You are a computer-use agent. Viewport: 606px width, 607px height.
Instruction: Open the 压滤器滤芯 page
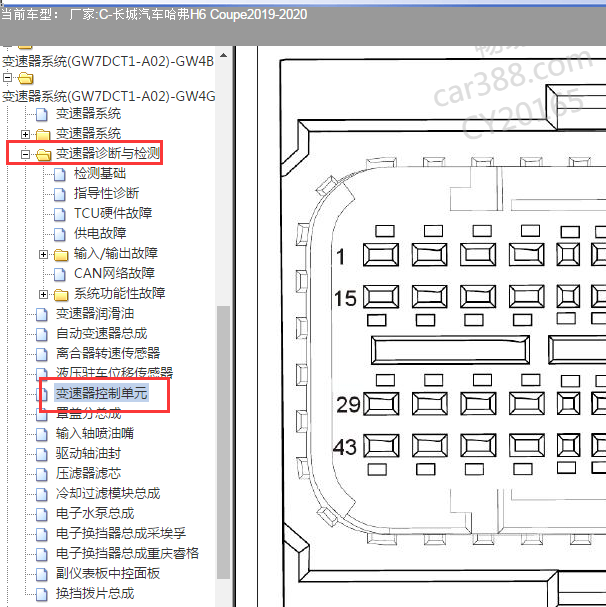click(x=88, y=473)
